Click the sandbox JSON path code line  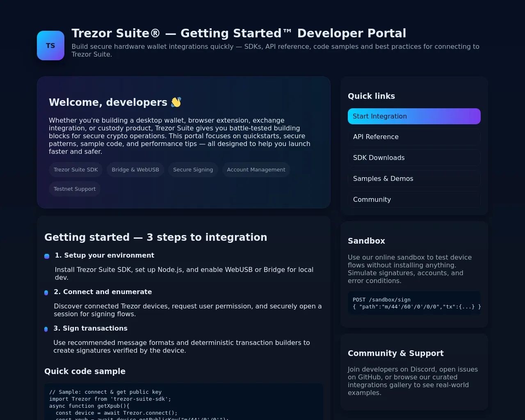point(417,307)
